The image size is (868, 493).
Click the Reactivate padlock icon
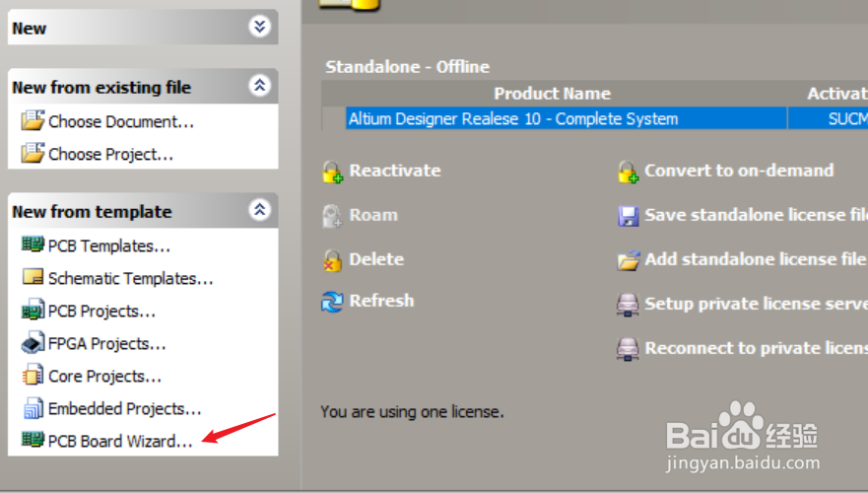click(333, 172)
